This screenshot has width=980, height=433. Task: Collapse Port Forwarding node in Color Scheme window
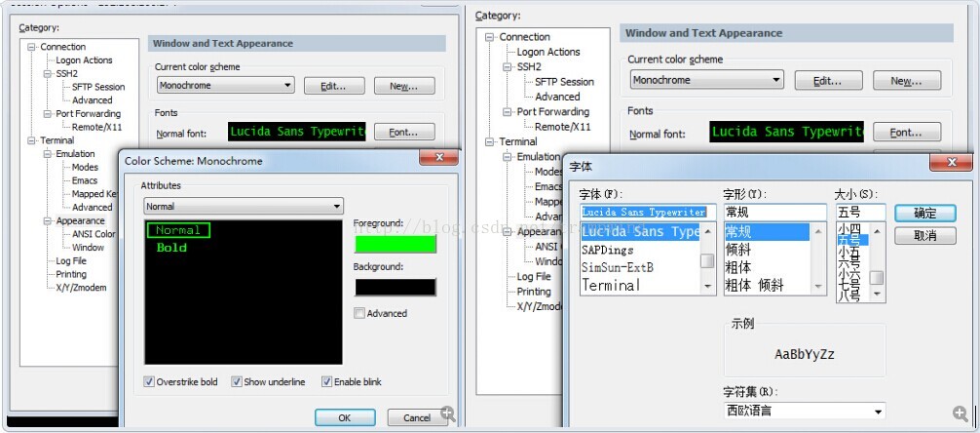[x=48, y=114]
